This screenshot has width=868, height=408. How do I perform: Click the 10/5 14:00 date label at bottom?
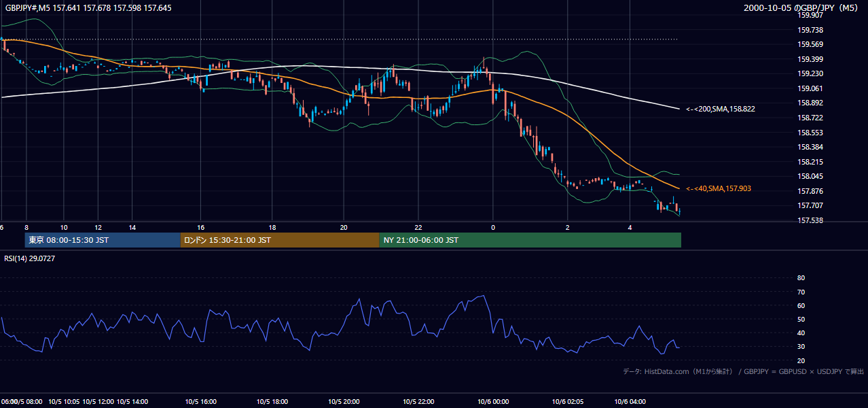point(132,402)
